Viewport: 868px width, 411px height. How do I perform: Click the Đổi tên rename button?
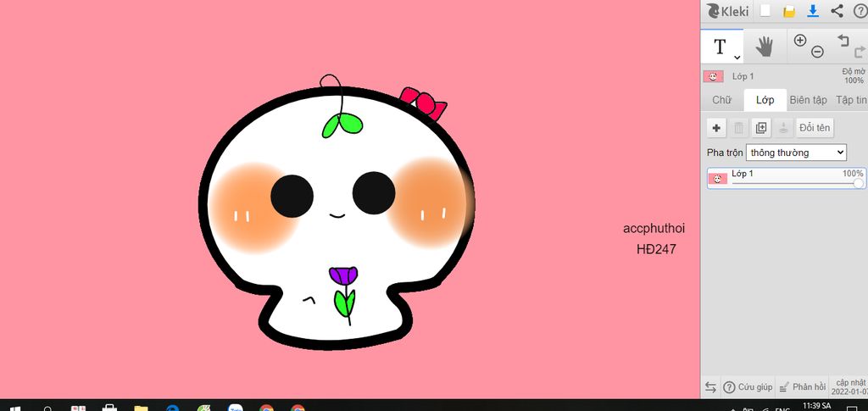pyautogui.click(x=815, y=128)
